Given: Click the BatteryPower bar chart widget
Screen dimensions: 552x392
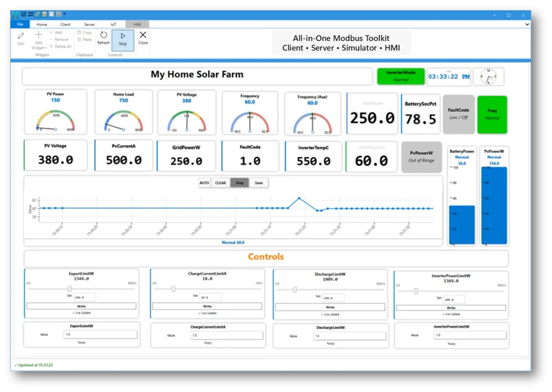Looking at the screenshot, I should click(462, 196).
